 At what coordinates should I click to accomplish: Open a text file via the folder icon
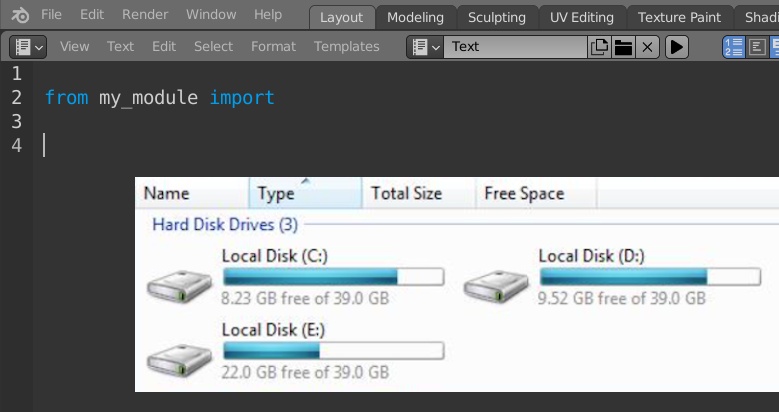click(623, 47)
